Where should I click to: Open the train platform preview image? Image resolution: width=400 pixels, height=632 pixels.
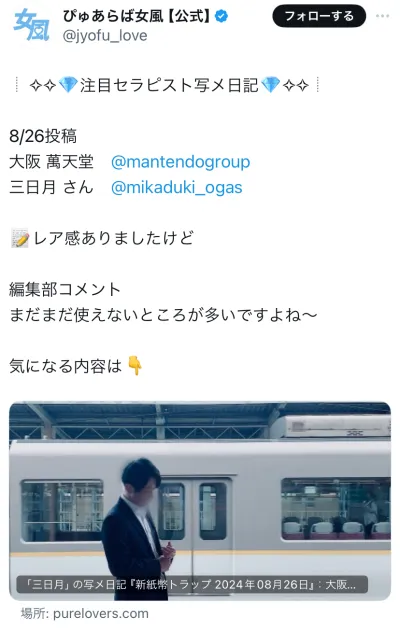click(200, 501)
